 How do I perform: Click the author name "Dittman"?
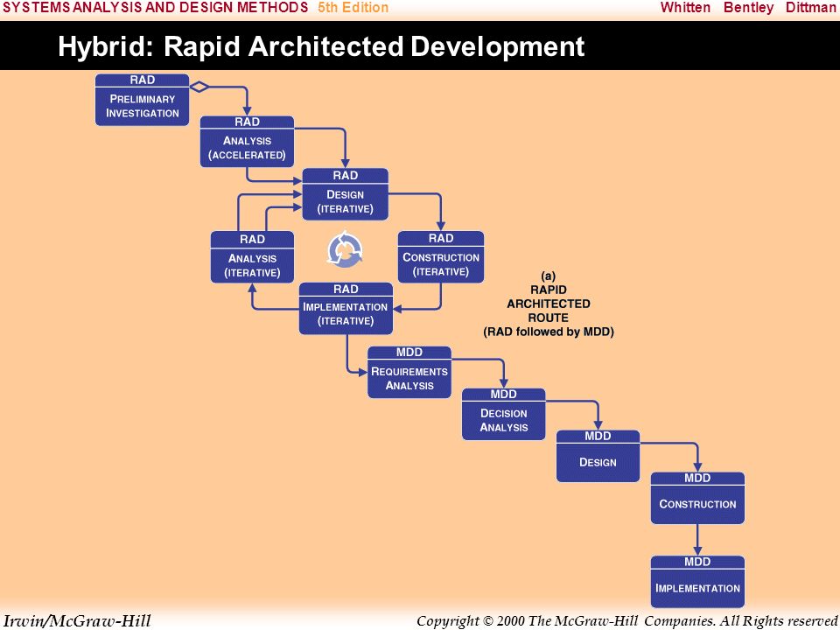810,8
